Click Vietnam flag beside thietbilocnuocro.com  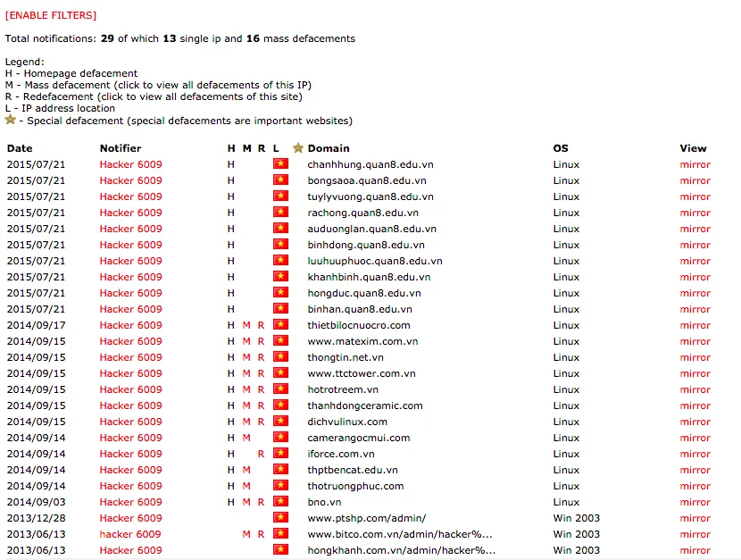pyautogui.click(x=280, y=325)
